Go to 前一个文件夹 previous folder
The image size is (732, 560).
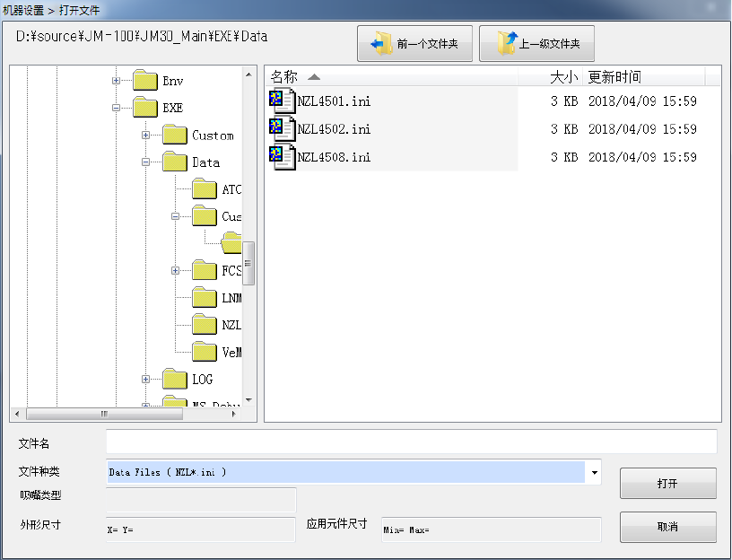point(414,43)
